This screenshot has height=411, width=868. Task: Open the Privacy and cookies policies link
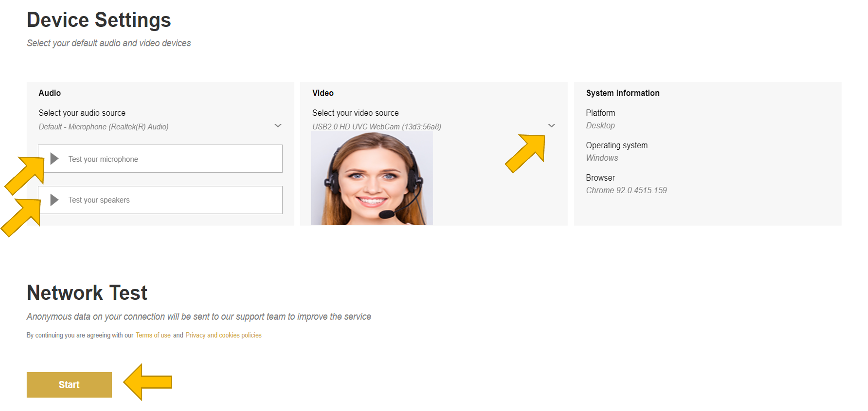point(223,335)
